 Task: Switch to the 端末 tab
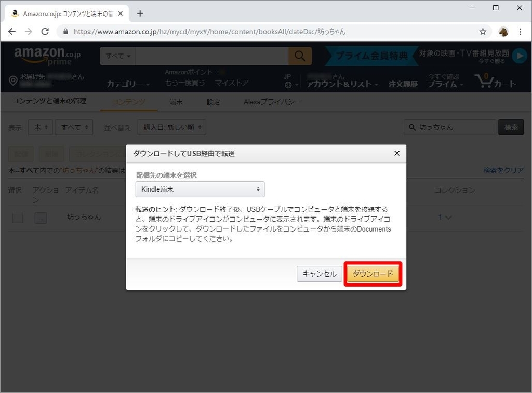(176, 102)
